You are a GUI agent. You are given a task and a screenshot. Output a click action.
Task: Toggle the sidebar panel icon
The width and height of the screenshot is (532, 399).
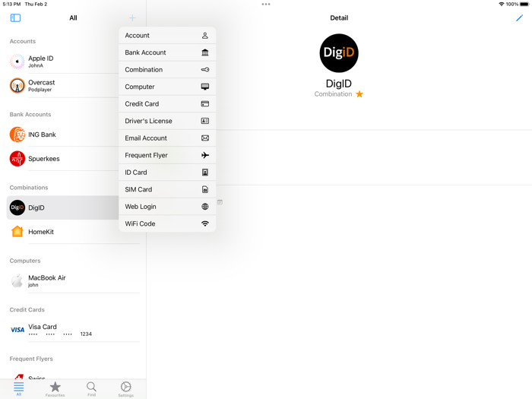pos(16,18)
